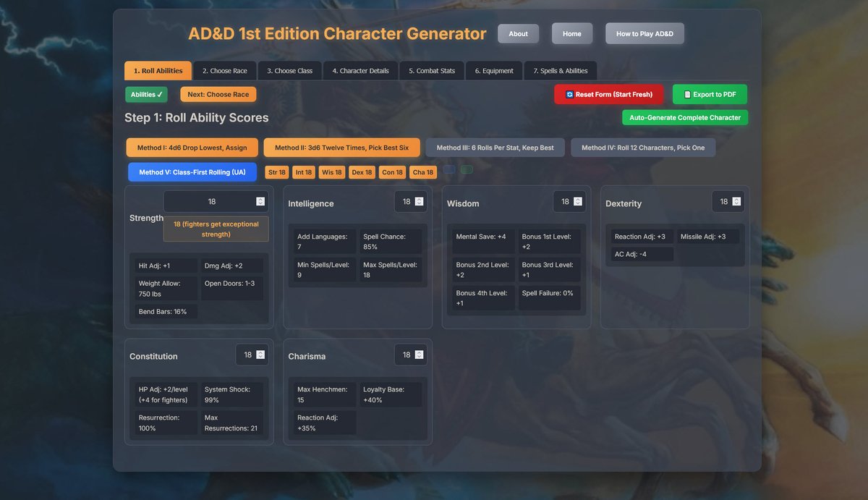Open the 5. Combat Stats tab
This screenshot has height=500, width=868.
point(431,71)
